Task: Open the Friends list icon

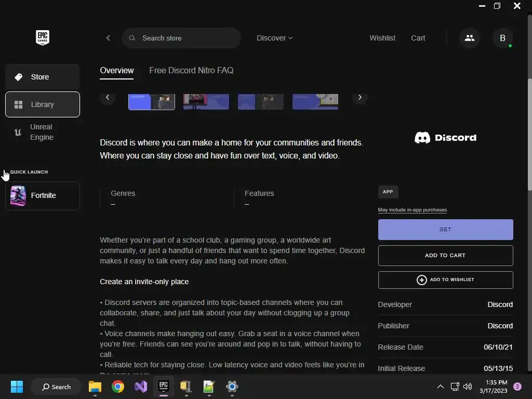Action: [x=470, y=38]
